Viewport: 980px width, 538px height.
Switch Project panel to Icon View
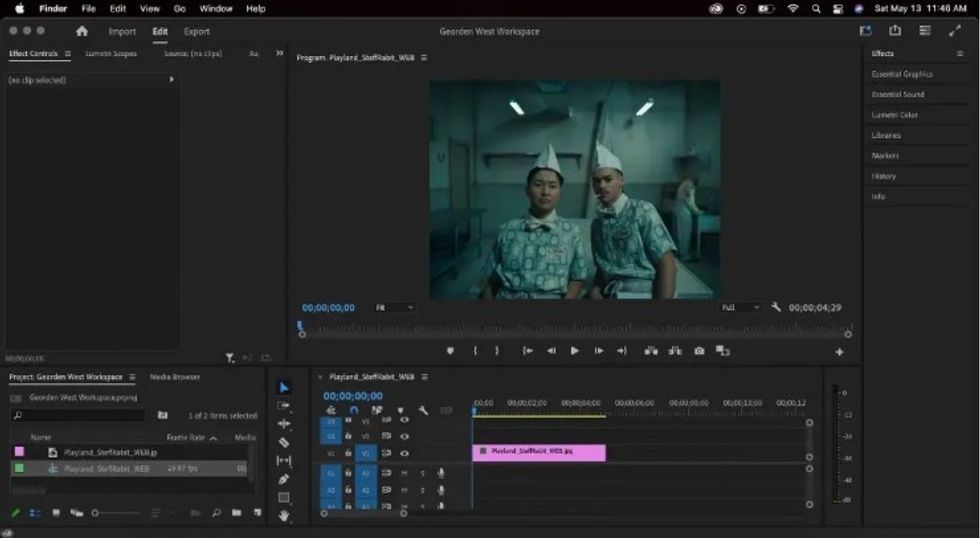pos(56,513)
